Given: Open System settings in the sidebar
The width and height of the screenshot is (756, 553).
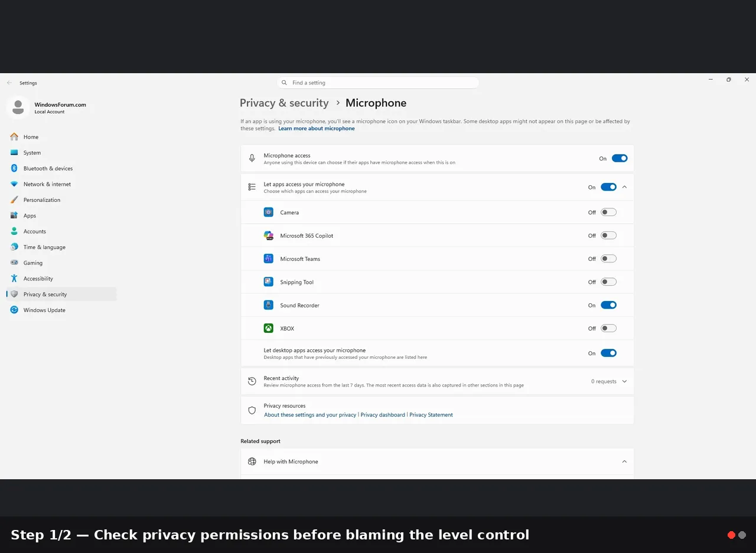Looking at the screenshot, I should click(x=61, y=153).
